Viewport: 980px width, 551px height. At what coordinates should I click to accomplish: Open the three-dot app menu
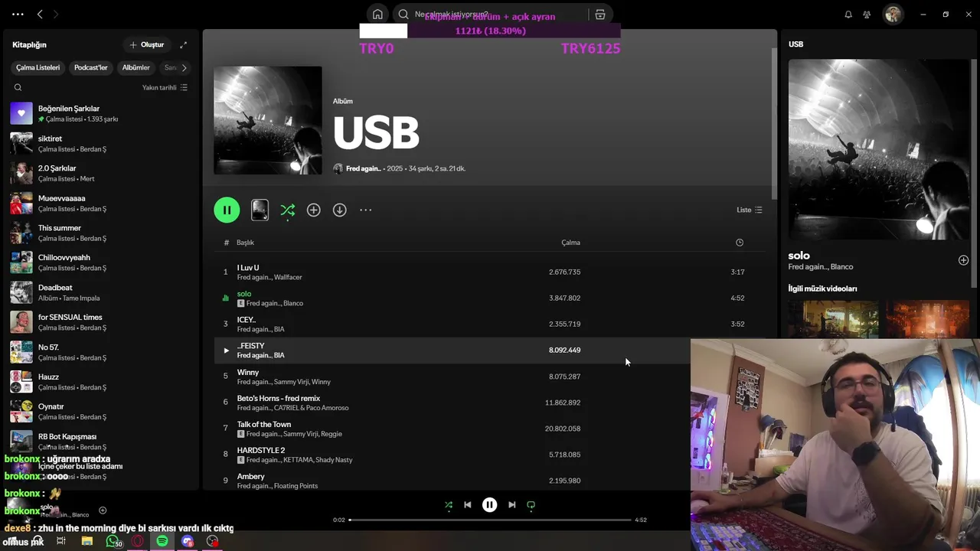[x=18, y=14]
